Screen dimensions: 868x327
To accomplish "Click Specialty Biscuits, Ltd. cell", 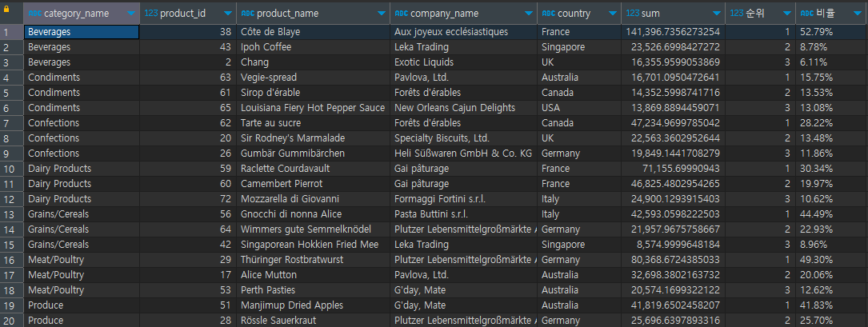I will tap(463, 138).
